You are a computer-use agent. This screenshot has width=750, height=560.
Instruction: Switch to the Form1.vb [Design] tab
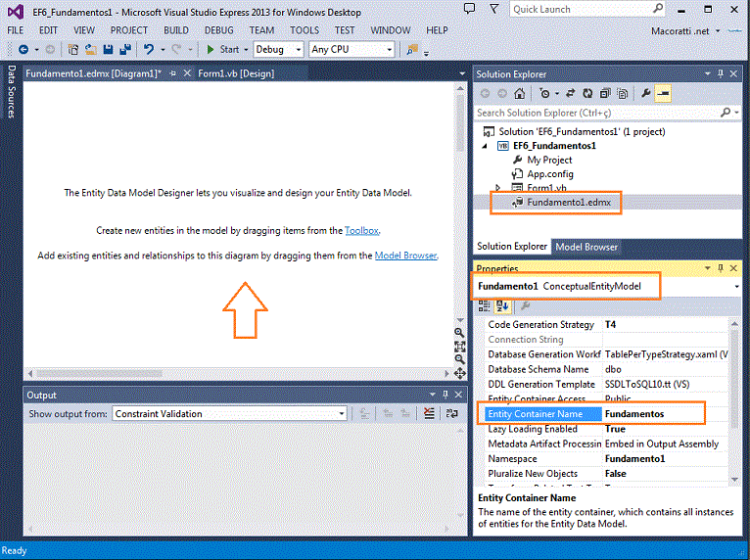coord(236,73)
